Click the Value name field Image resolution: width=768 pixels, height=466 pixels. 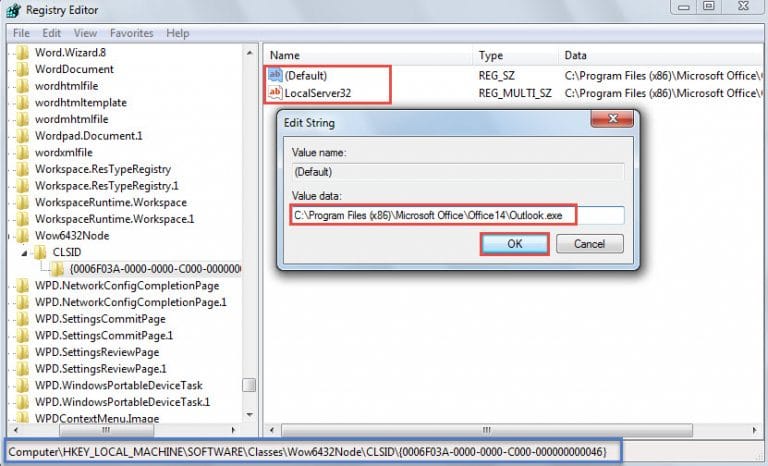pyautogui.click(x=457, y=172)
